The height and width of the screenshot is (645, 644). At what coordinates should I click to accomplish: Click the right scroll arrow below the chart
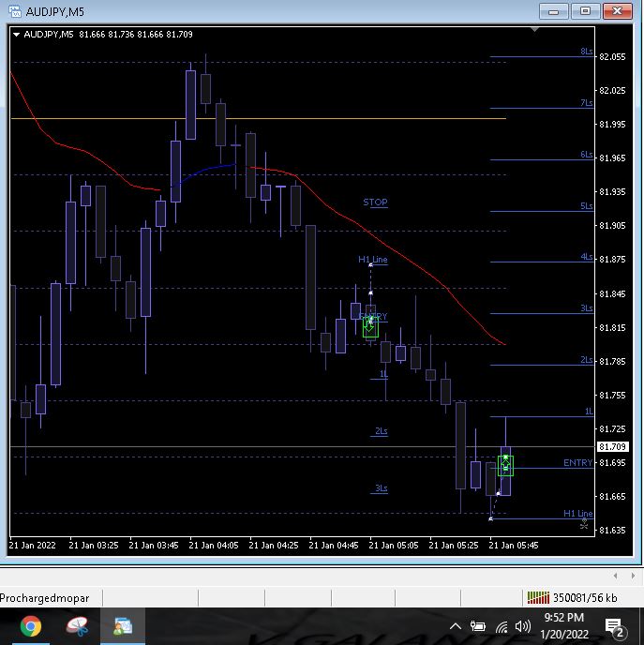click(x=633, y=576)
